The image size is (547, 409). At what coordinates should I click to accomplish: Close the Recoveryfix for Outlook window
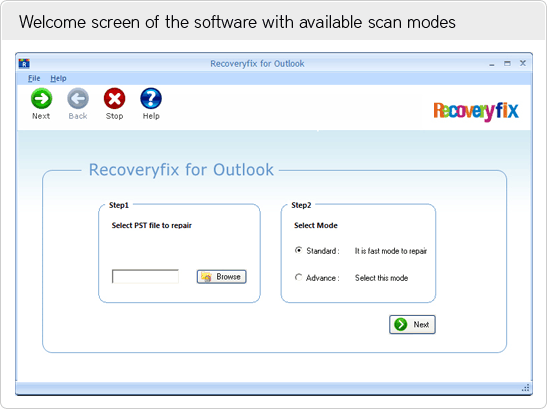point(523,63)
